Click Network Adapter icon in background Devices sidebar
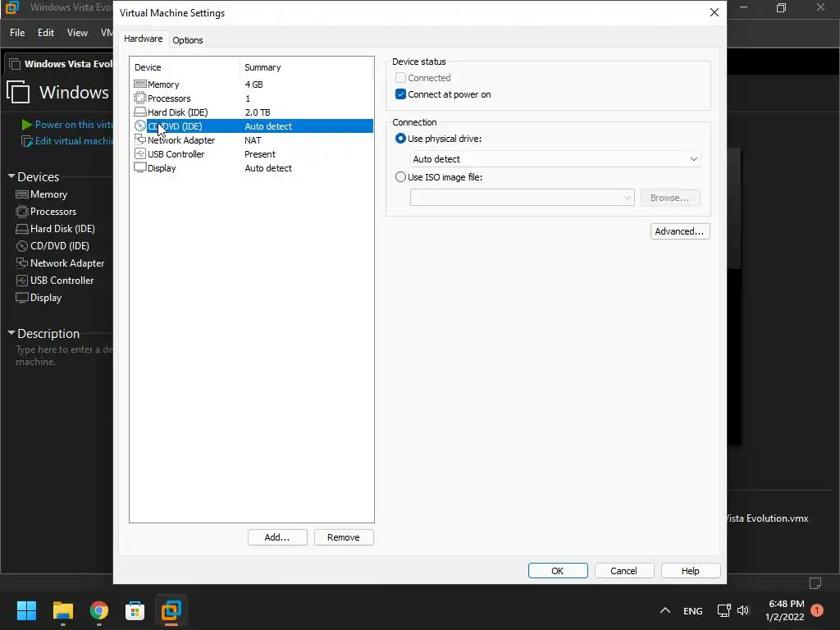The height and width of the screenshot is (630, 840). (x=22, y=263)
